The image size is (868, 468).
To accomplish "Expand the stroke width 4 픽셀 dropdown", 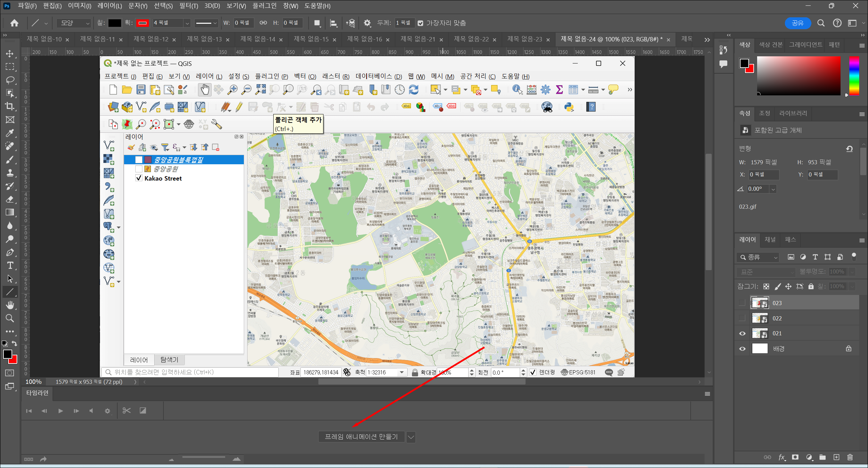I will (x=187, y=23).
